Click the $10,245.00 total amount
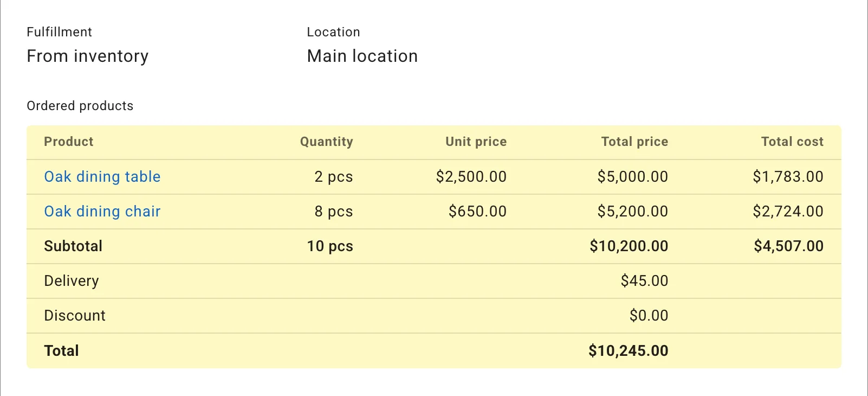 629,350
